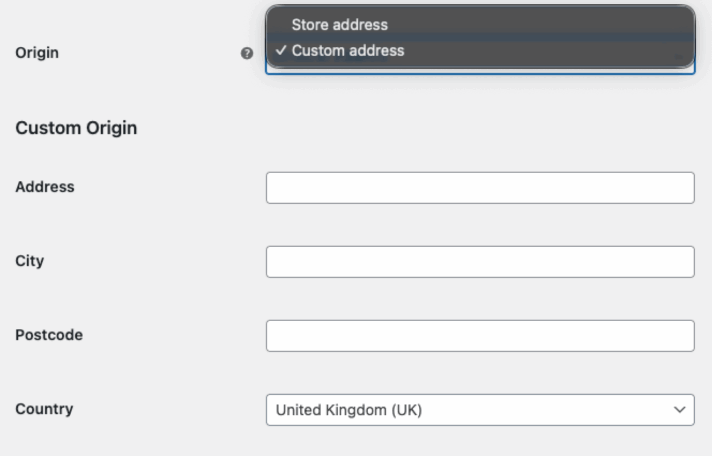Viewport: 712px width, 456px height.
Task: Open the Country dropdown showing United Kingdom (UK)
Action: tap(480, 409)
